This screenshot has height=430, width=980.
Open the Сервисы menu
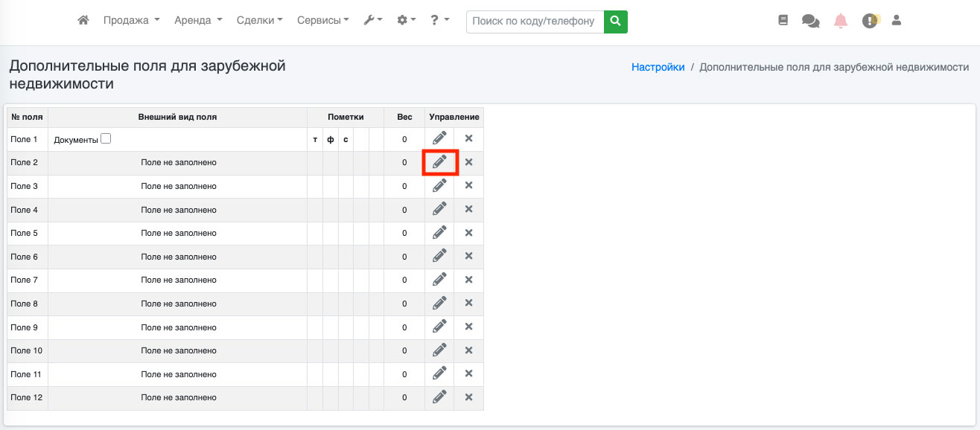(322, 21)
